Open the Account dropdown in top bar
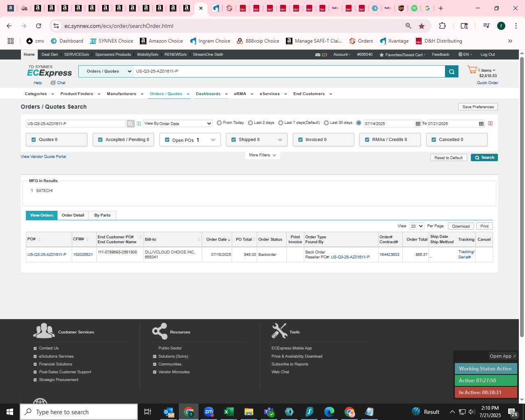Screen dimensions: 525x420 tap(342, 55)
